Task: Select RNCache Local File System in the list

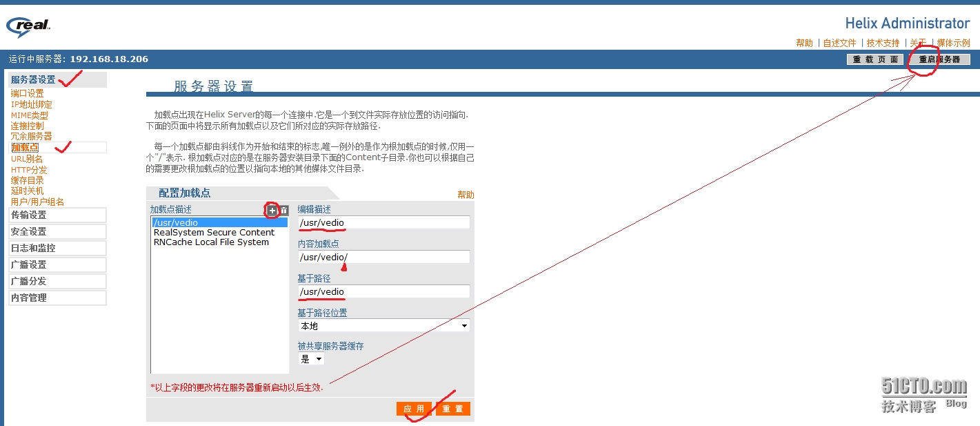Action: click(x=211, y=242)
